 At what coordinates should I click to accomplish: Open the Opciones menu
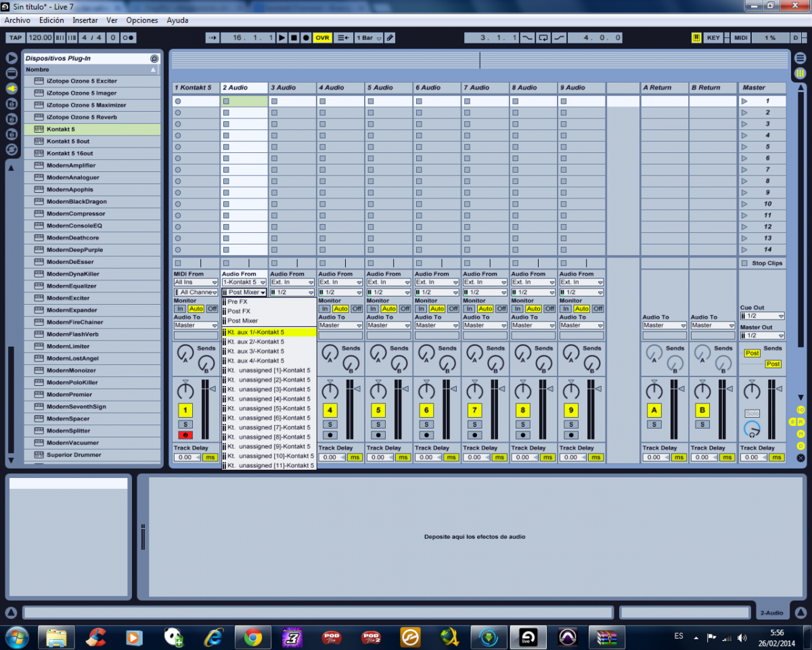click(x=142, y=20)
